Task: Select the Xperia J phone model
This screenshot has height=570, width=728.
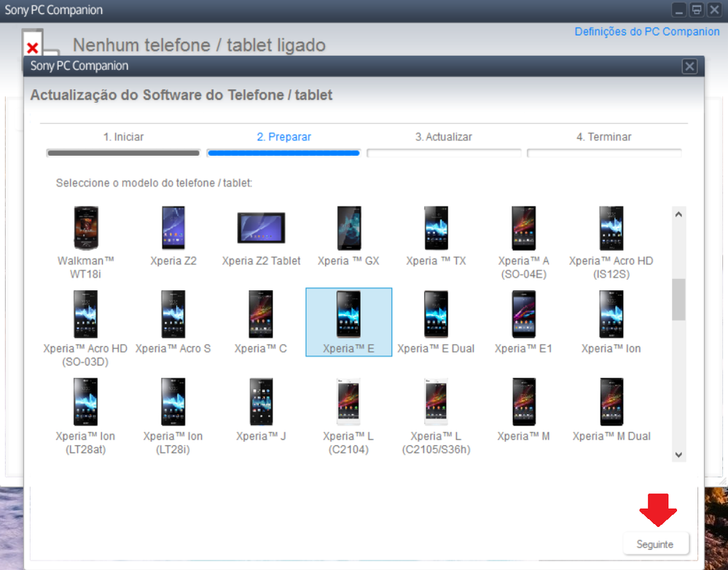Action: [x=261, y=402]
